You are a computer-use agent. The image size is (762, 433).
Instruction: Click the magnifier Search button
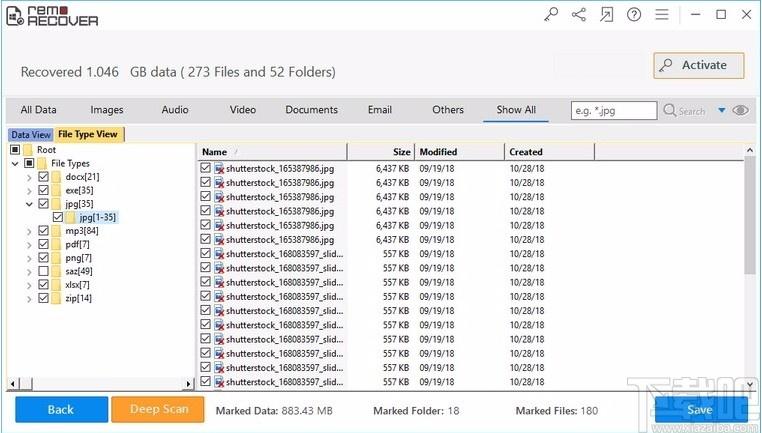[684, 110]
